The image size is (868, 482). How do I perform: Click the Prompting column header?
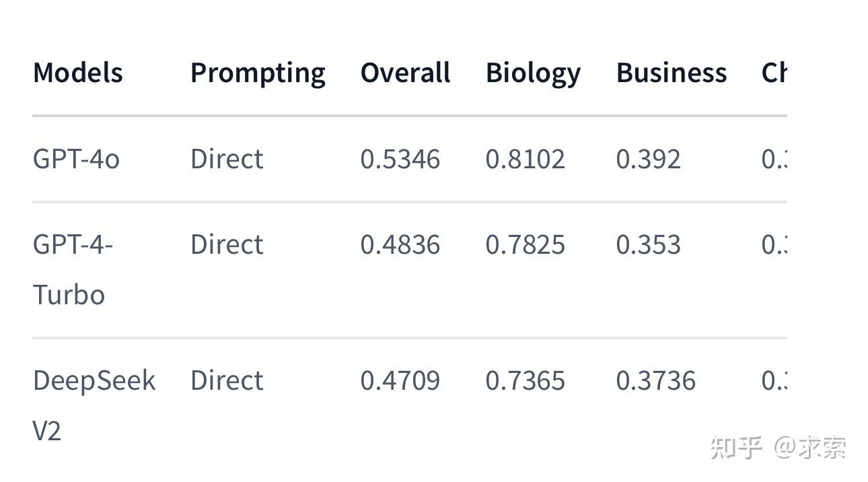click(258, 73)
